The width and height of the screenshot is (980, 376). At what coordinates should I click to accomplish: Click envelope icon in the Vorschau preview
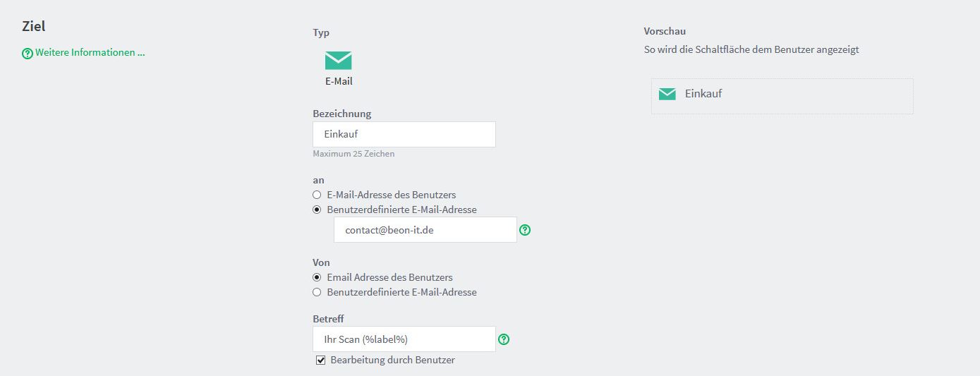667,94
